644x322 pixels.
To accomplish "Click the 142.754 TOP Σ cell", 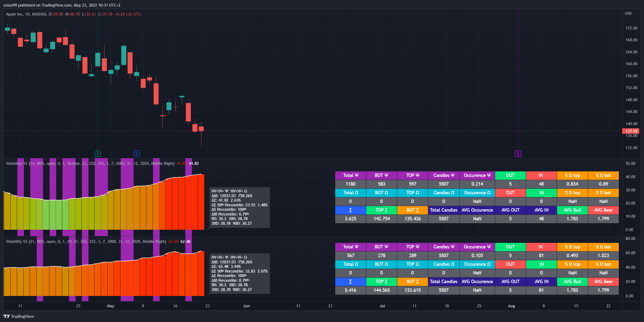I will [381, 219].
